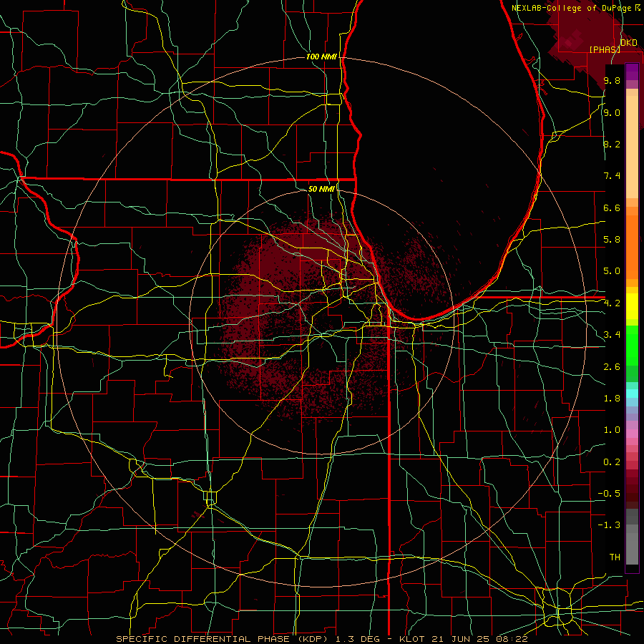The image size is (644, 644).
Task: Select the 9.0 value on color scale
Action: (612, 112)
